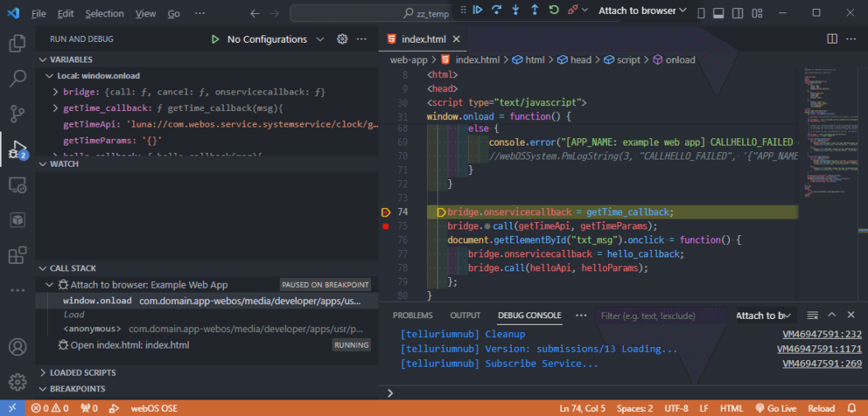Step Into in the debug toolbar
The height and width of the screenshot is (416, 868).
tap(515, 10)
